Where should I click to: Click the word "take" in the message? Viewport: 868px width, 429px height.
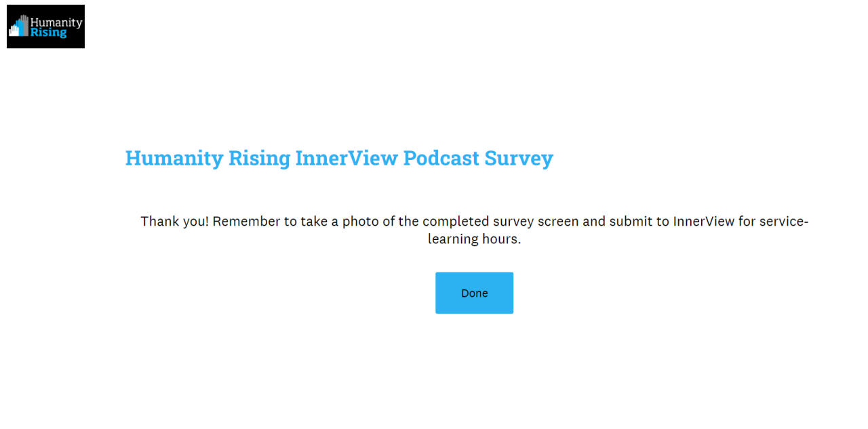point(313,222)
